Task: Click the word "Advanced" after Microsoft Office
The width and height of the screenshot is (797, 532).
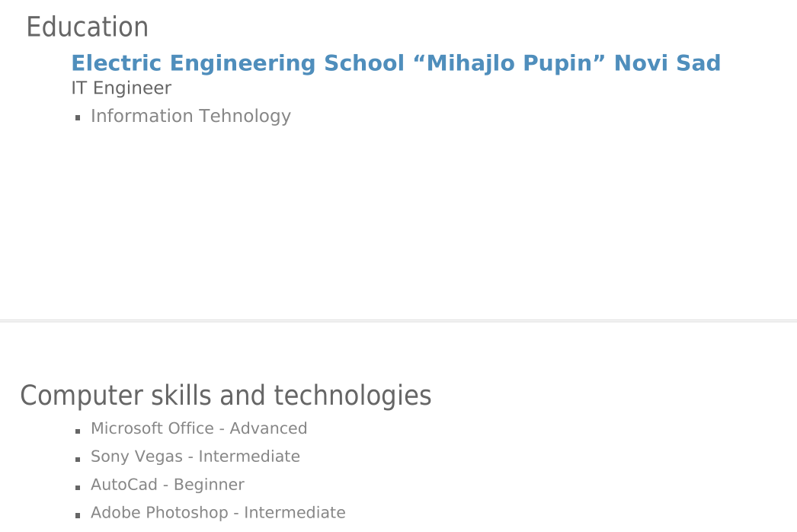Action: click(x=268, y=428)
